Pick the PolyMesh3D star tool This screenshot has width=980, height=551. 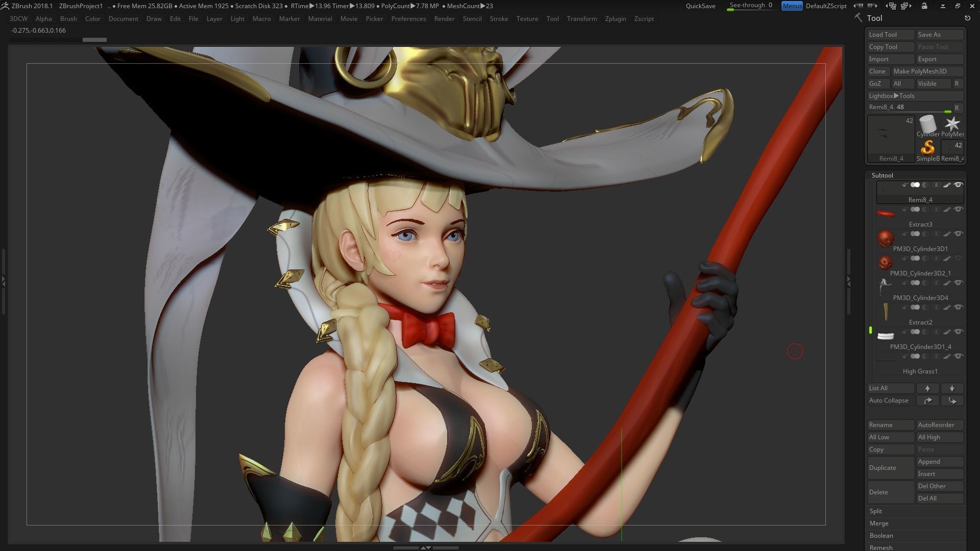click(952, 124)
